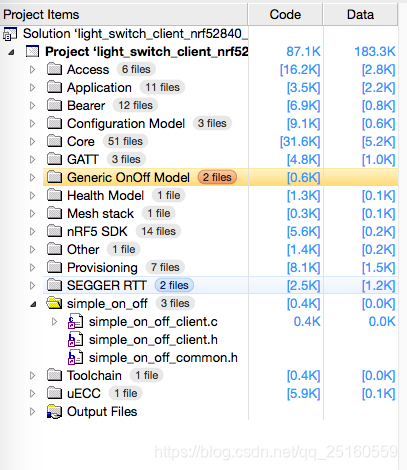Click the simple_on_off_common.h file icon
The width and height of the screenshot is (407, 470).
coord(75,358)
